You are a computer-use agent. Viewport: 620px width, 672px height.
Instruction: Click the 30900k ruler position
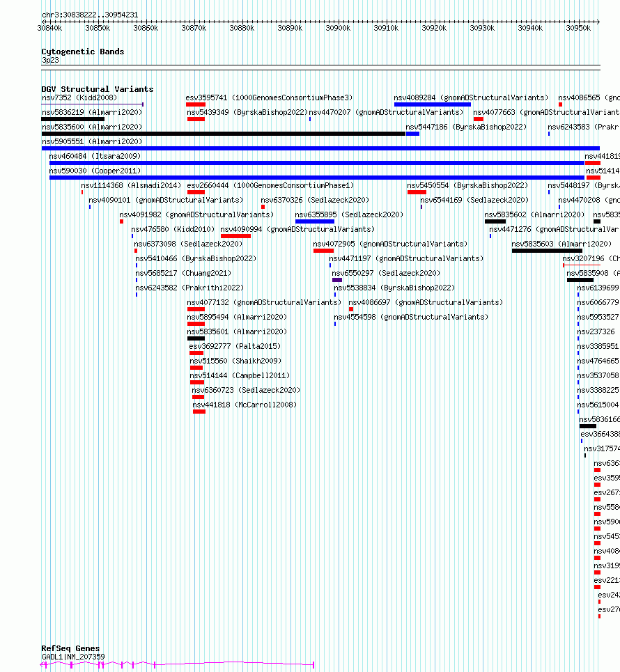338,28
